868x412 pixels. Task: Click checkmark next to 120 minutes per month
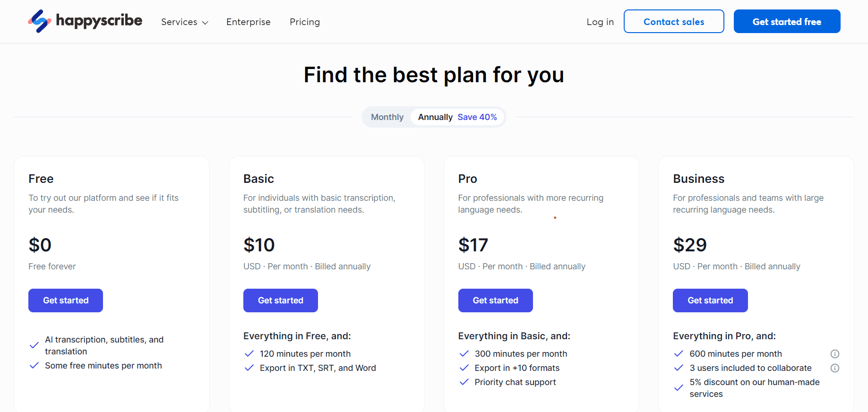click(249, 354)
